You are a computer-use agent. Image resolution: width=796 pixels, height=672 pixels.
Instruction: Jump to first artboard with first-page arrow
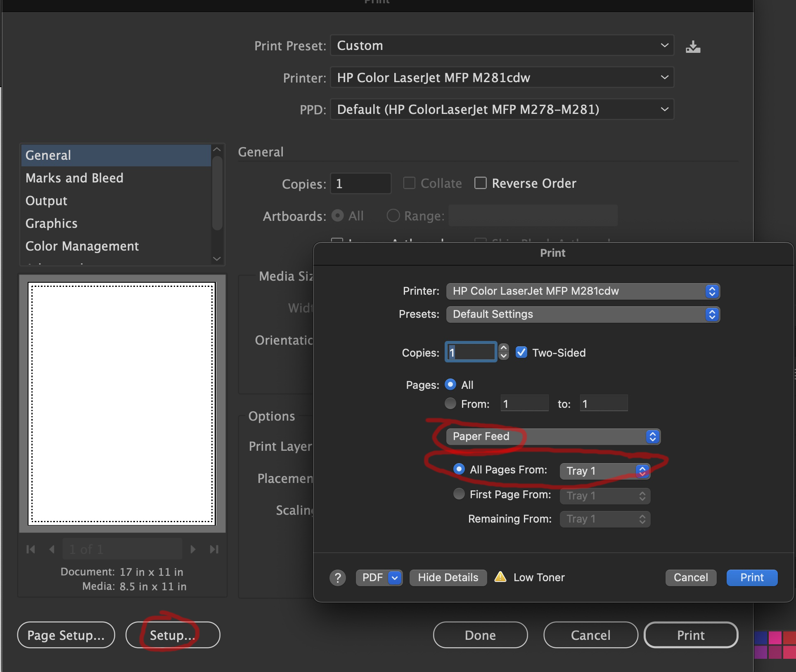point(31,549)
